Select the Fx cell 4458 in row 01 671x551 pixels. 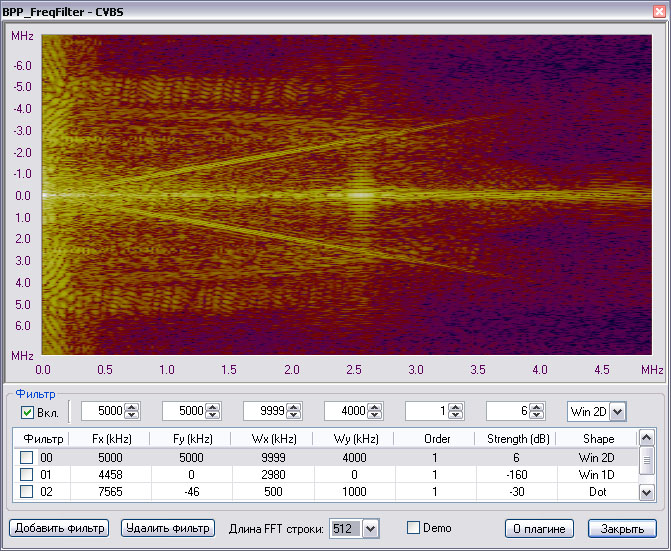110,474
